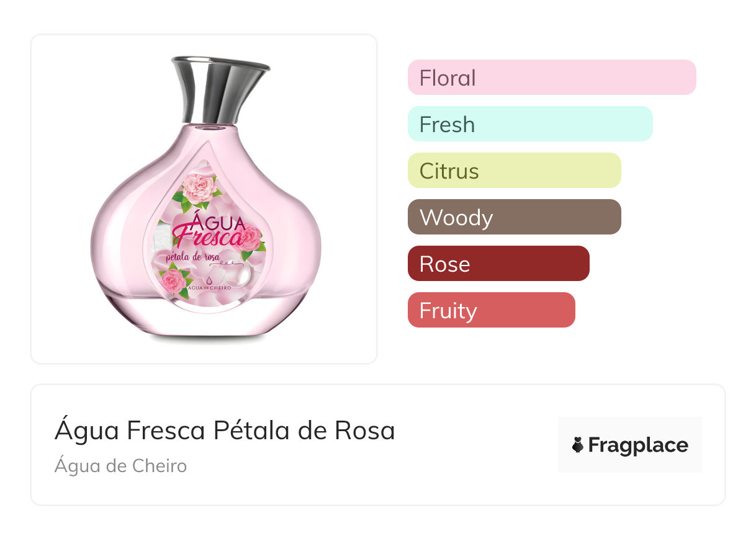Click the rose beside the Fresca lettering

coord(250,237)
